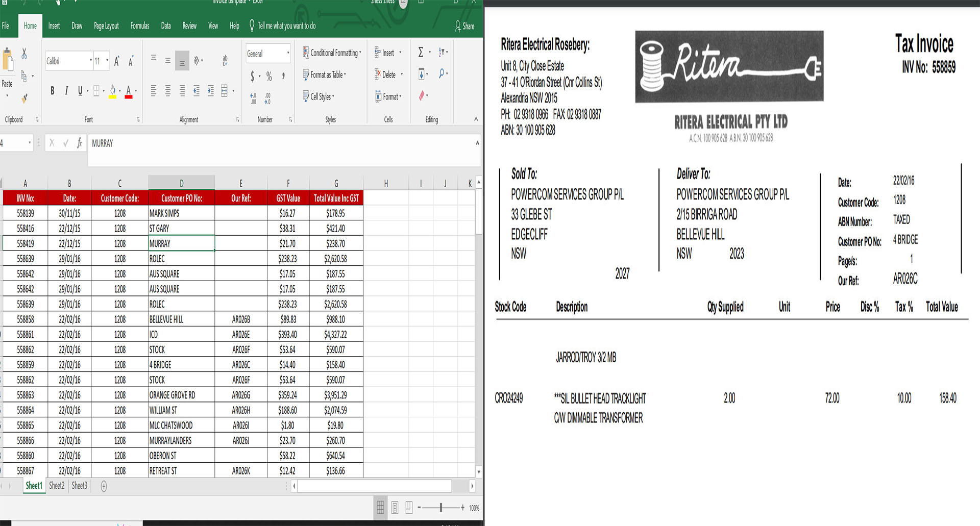Image resolution: width=980 pixels, height=526 pixels.
Task: Switch to Normal view in status bar
Action: (x=380, y=508)
